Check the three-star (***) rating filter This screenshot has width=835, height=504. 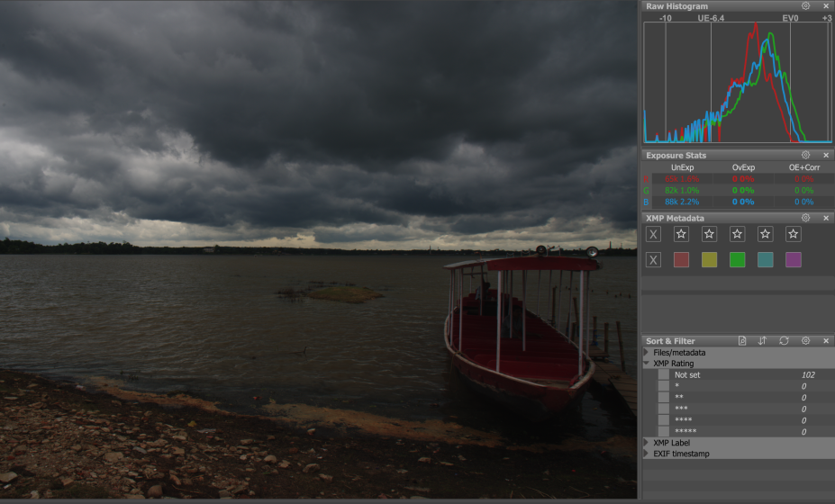tap(664, 409)
